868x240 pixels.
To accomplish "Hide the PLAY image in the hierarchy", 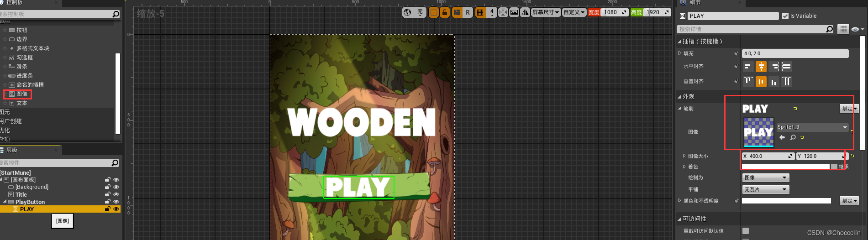I will pyautogui.click(x=116, y=209).
